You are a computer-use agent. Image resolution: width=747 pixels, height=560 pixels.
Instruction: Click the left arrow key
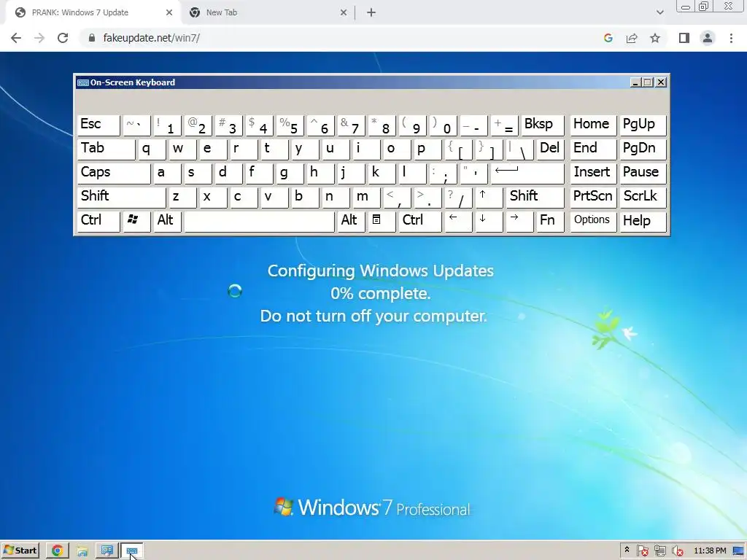458,221
